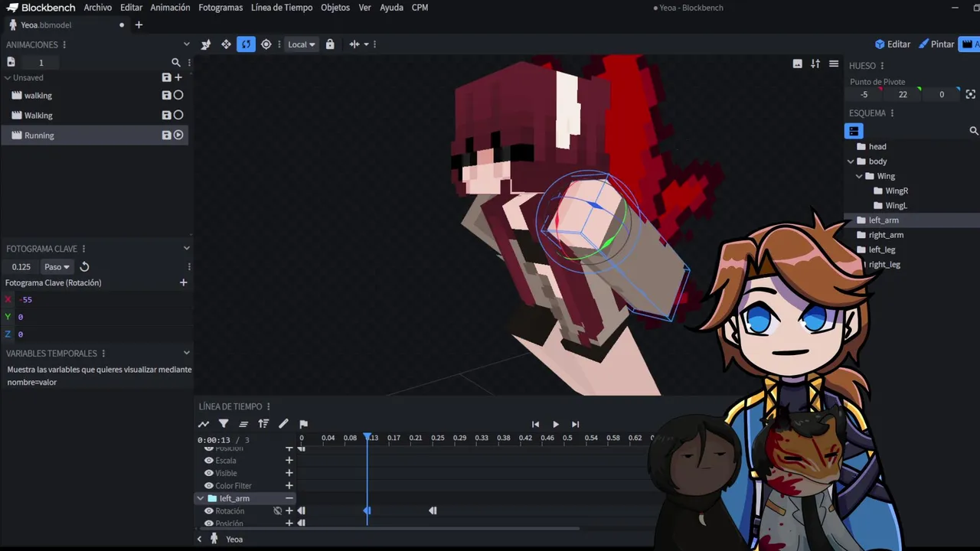Click the timeline filter icon
Image resolution: width=980 pixels, height=551 pixels.
click(224, 424)
